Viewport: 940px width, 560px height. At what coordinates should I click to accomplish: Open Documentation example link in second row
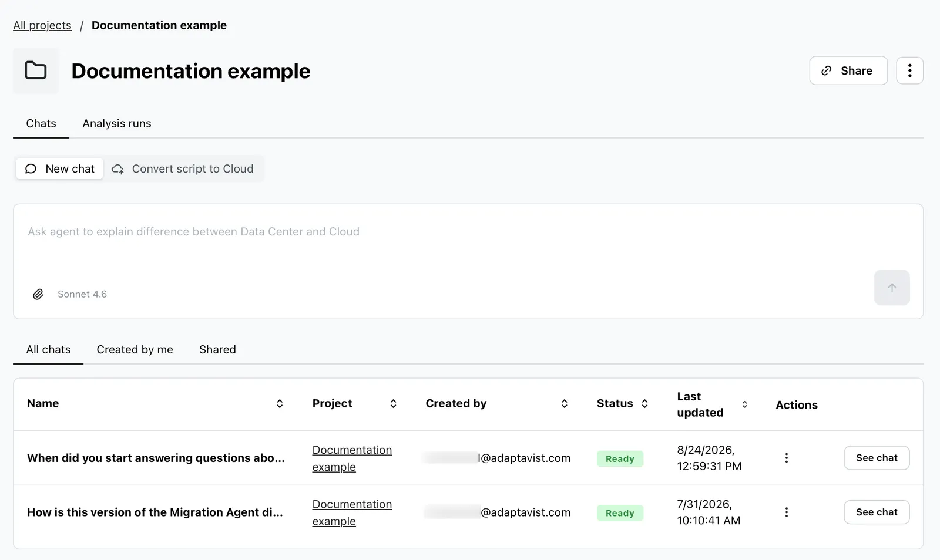[x=352, y=513]
